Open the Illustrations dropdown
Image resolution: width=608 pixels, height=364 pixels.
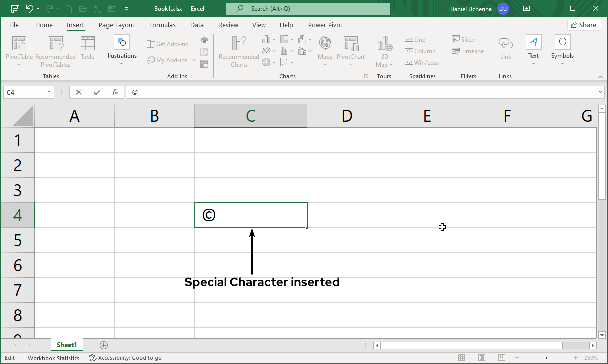(x=121, y=50)
